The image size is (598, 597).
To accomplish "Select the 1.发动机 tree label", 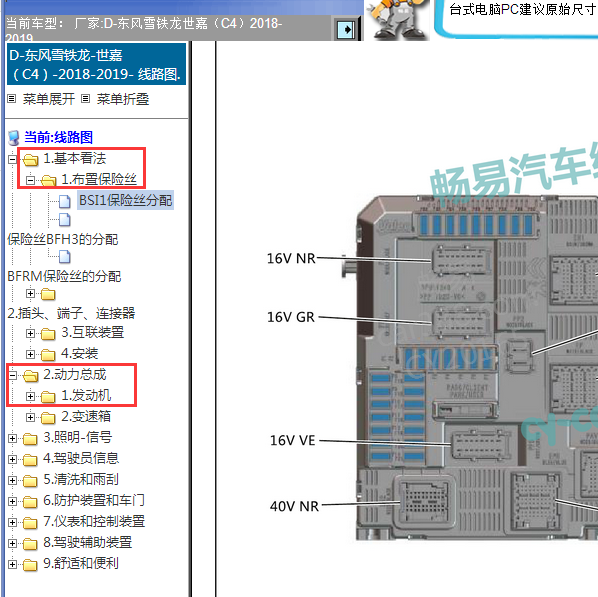I will tap(86, 396).
